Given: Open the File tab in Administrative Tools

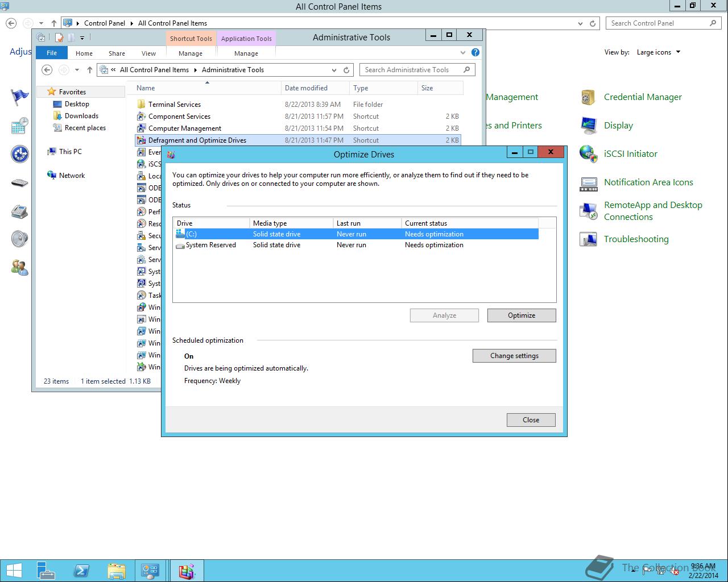Looking at the screenshot, I should click(52, 53).
